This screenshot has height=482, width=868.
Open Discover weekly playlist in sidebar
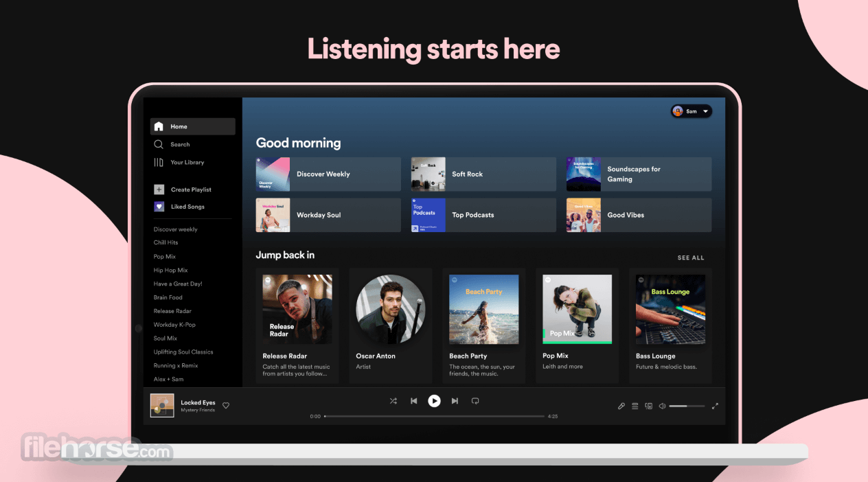coord(175,229)
